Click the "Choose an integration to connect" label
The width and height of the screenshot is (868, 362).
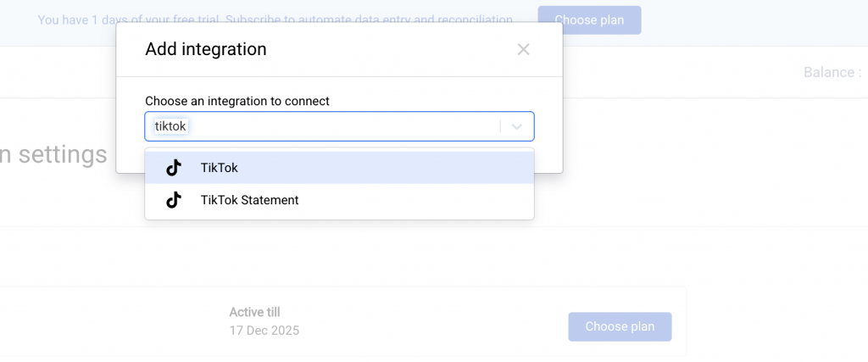(x=237, y=101)
